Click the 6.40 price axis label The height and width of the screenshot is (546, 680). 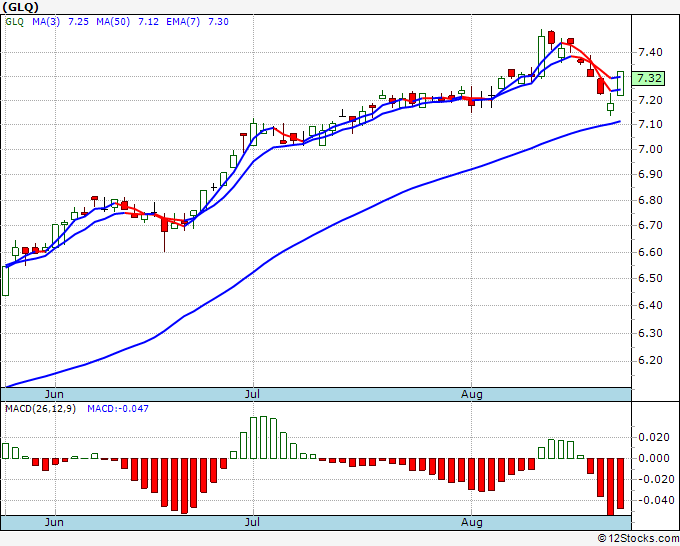tap(650, 305)
